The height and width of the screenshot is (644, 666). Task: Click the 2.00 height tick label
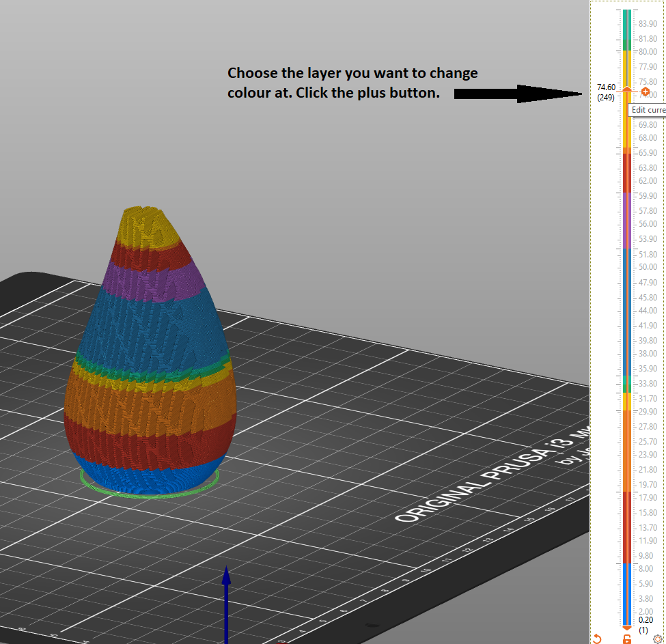point(646,612)
